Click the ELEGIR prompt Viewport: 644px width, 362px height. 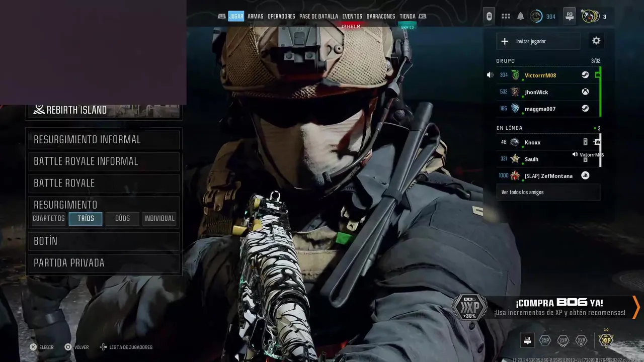click(x=41, y=347)
